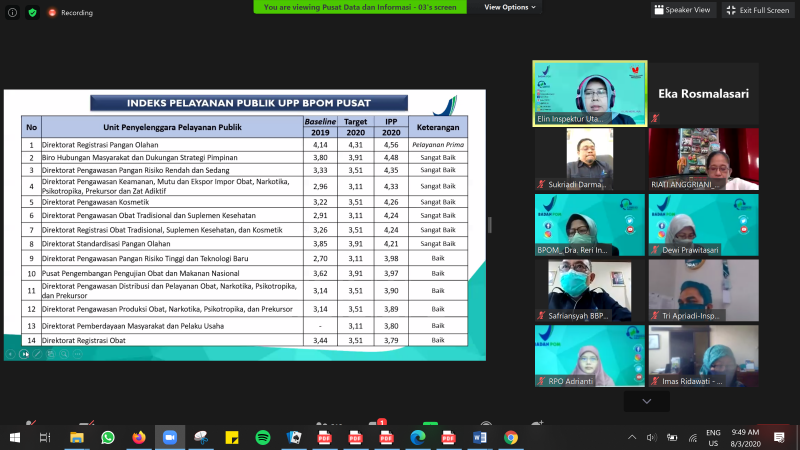800x450 pixels.
Task: Click the volume speaker tray icon
Action: (652, 437)
